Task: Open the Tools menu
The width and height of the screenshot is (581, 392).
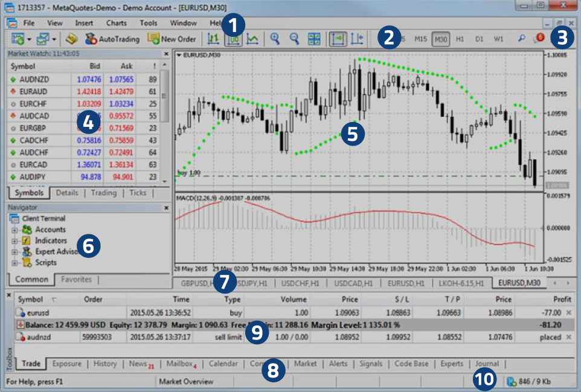Action: pyautogui.click(x=148, y=23)
